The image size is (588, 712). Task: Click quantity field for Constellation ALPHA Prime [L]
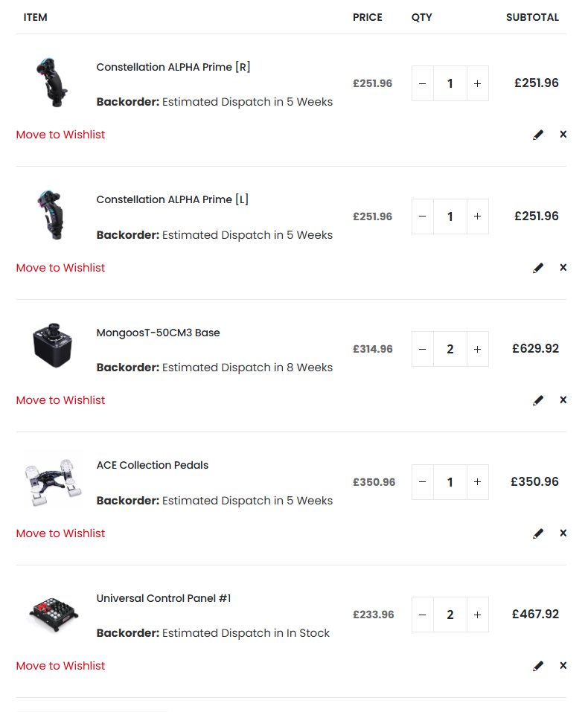pyautogui.click(x=450, y=217)
